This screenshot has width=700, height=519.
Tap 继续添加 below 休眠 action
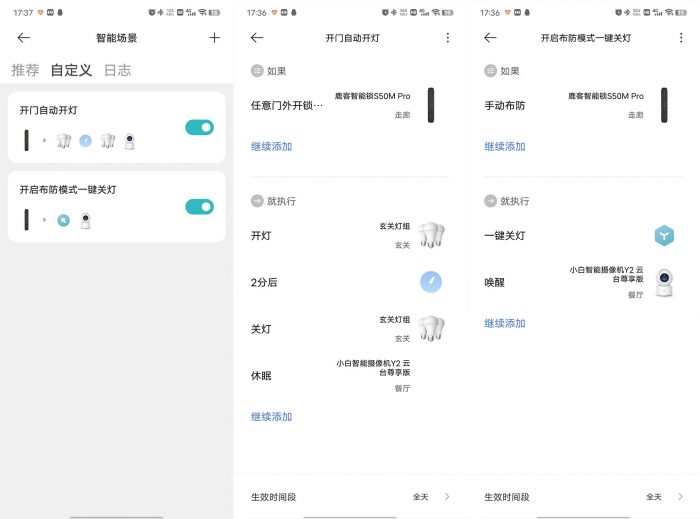tap(272, 417)
